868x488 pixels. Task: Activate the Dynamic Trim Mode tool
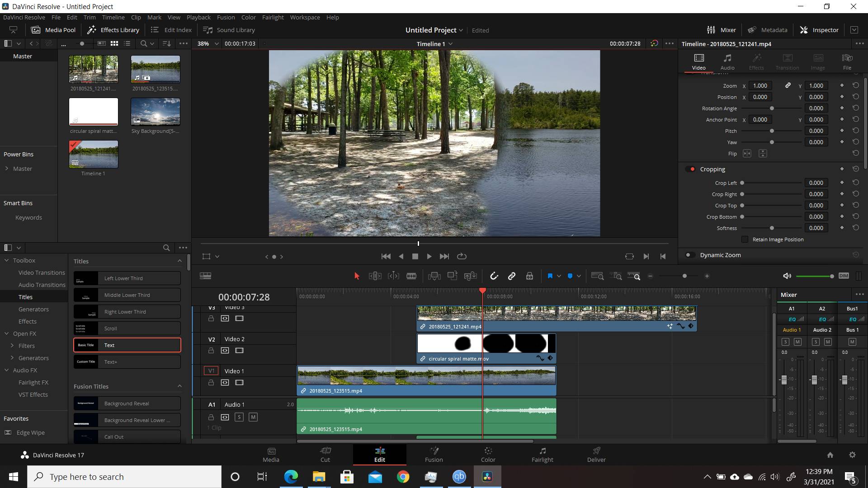pyautogui.click(x=393, y=276)
